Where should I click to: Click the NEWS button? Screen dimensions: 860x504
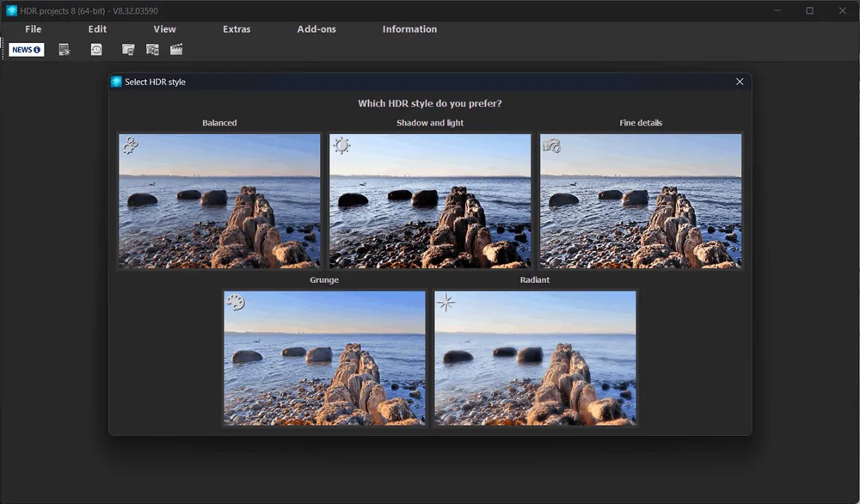26,49
